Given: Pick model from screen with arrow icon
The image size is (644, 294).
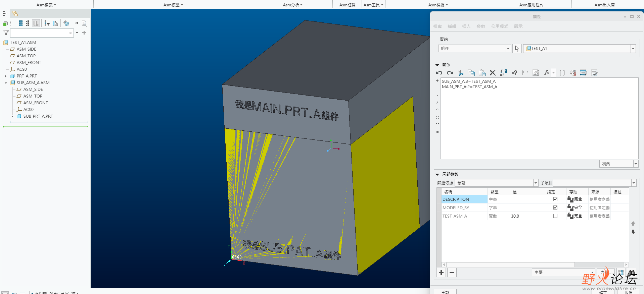Looking at the screenshot, I should [517, 49].
